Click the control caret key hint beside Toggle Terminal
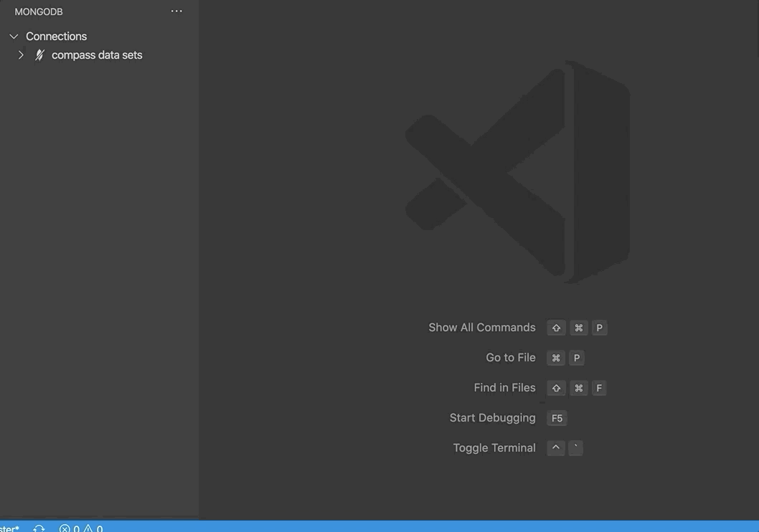 [x=556, y=448]
